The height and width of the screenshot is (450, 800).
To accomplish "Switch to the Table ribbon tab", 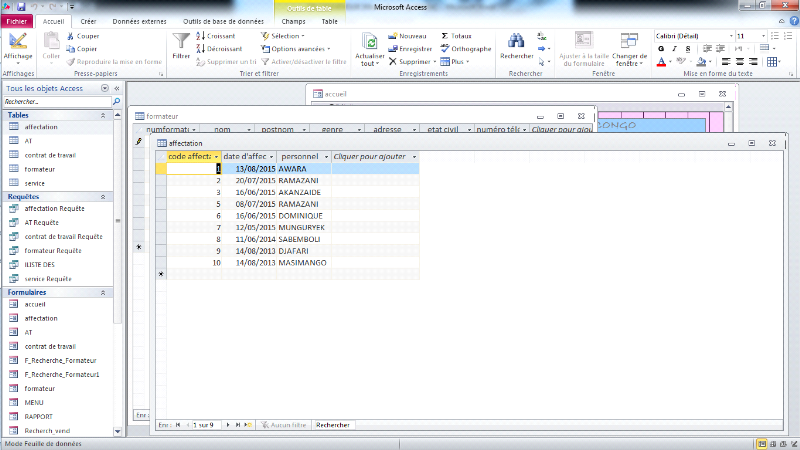I will pyautogui.click(x=329, y=21).
